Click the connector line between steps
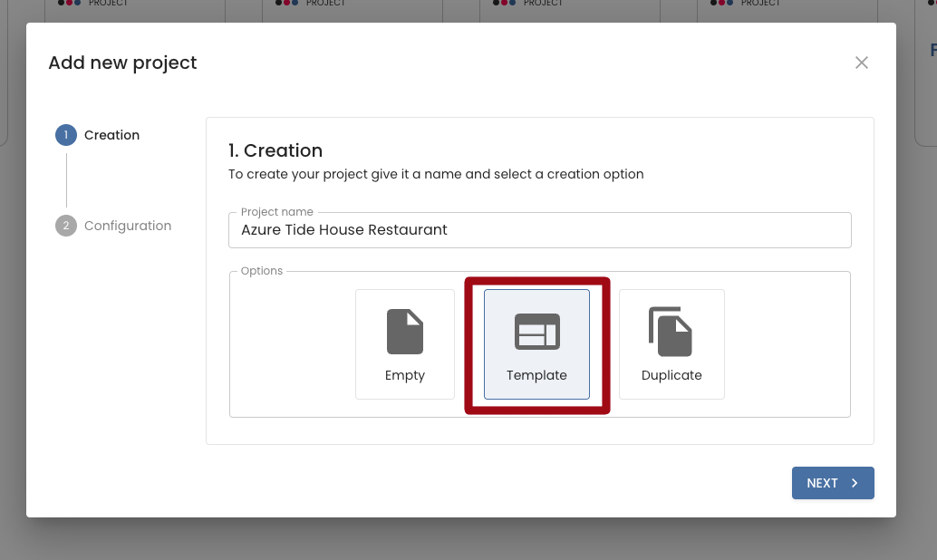Image resolution: width=937 pixels, height=560 pixels. point(66,180)
